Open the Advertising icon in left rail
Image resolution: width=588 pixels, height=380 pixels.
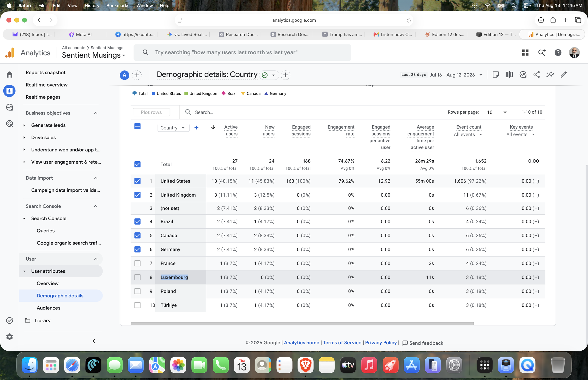(9, 124)
